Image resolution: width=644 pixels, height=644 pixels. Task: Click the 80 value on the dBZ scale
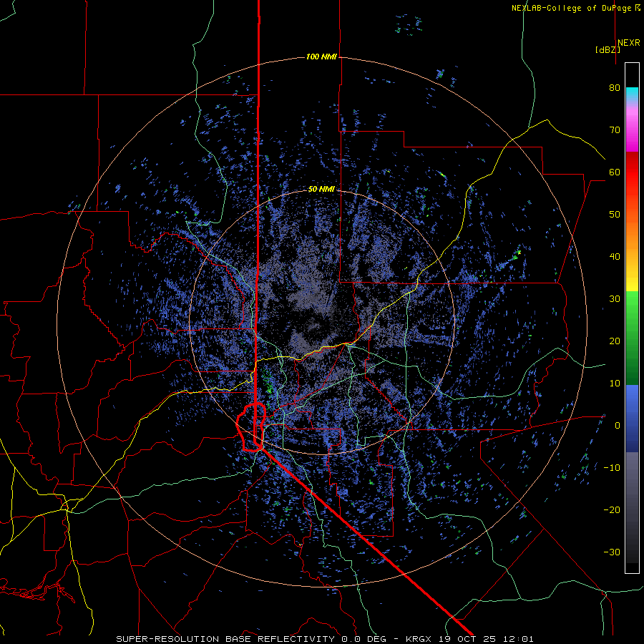pyautogui.click(x=615, y=88)
